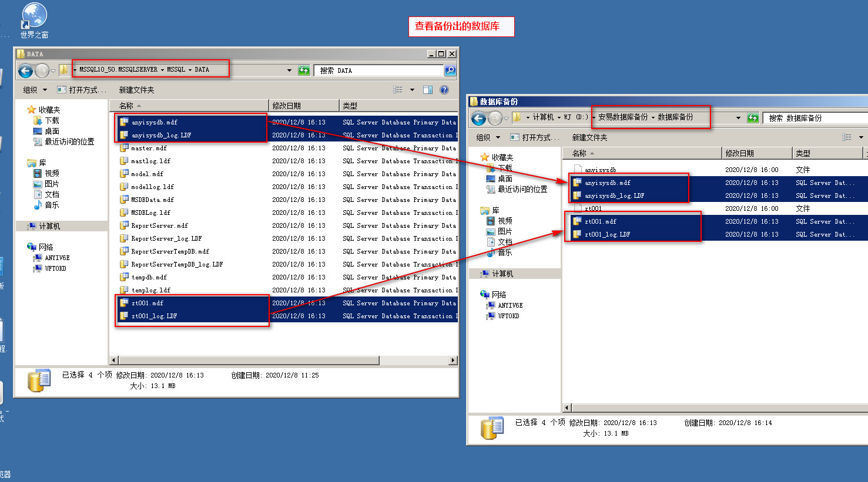
Task: Select zt001.mdf in the 数据库备份 window
Action: pos(600,222)
